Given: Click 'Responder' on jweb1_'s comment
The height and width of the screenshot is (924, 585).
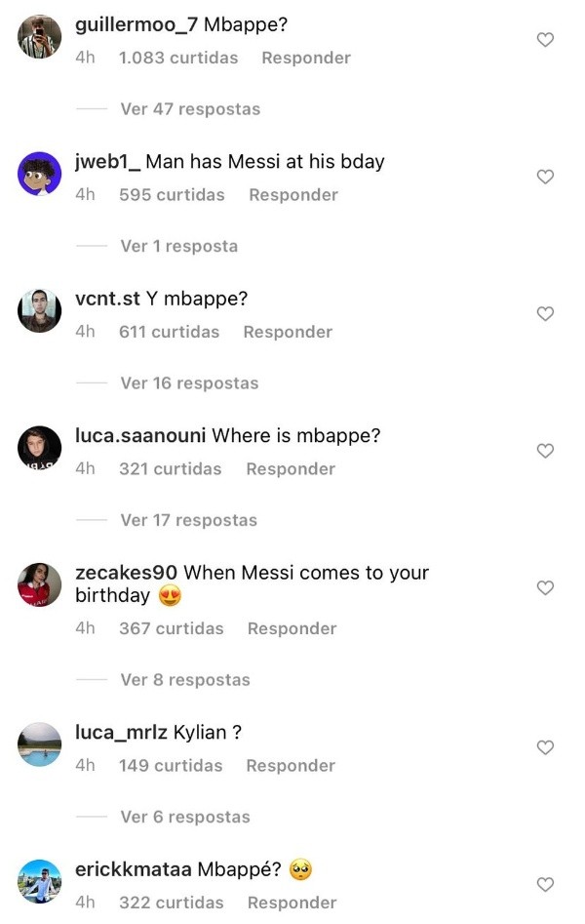Looking at the screenshot, I should [292, 195].
